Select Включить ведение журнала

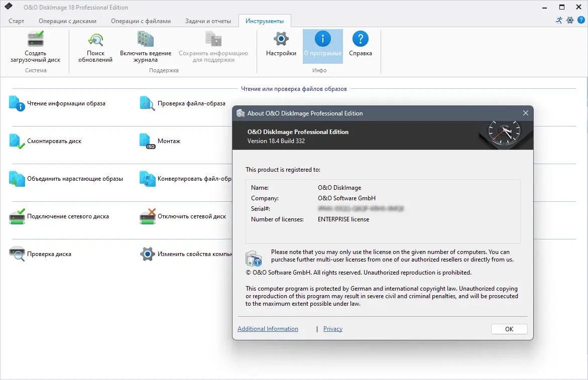point(146,47)
